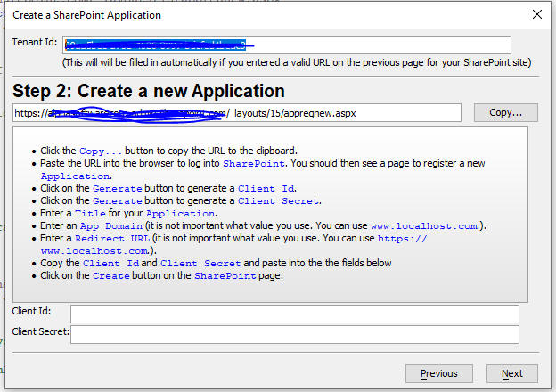Click the 'Client Id:' label

pyautogui.click(x=31, y=311)
